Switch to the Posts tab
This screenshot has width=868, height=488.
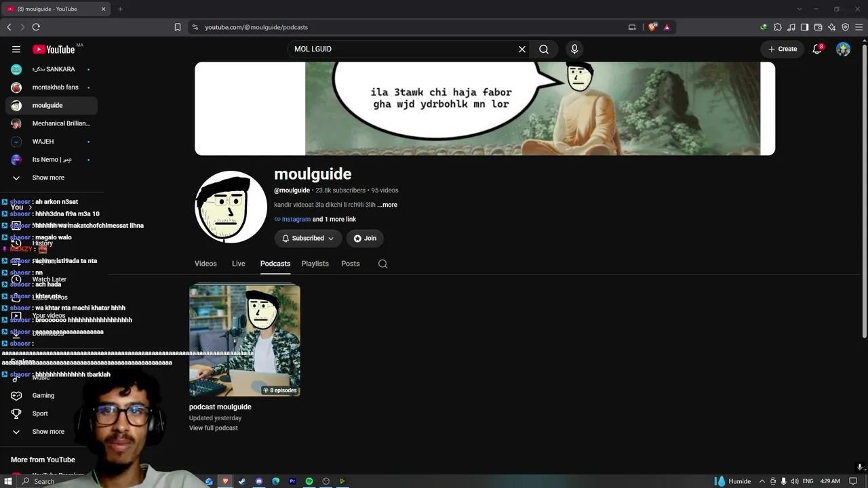tap(351, 264)
